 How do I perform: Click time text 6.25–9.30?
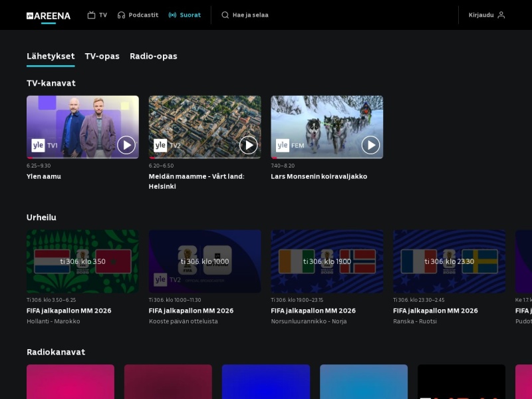[x=39, y=166]
